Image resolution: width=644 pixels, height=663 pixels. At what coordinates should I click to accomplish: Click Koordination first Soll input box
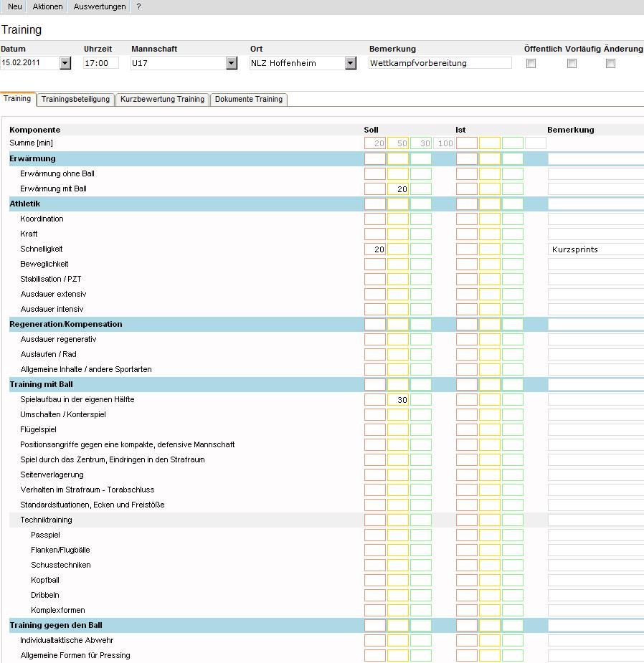pos(375,219)
